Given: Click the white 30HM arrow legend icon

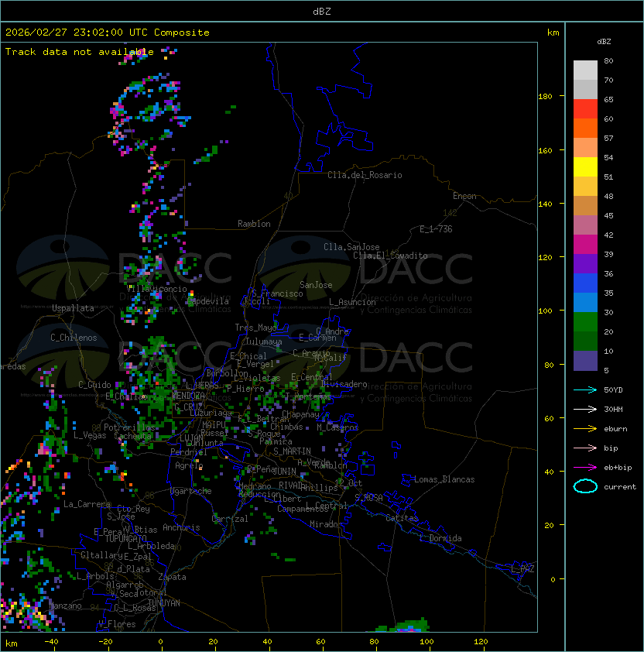Looking at the screenshot, I should point(585,410).
